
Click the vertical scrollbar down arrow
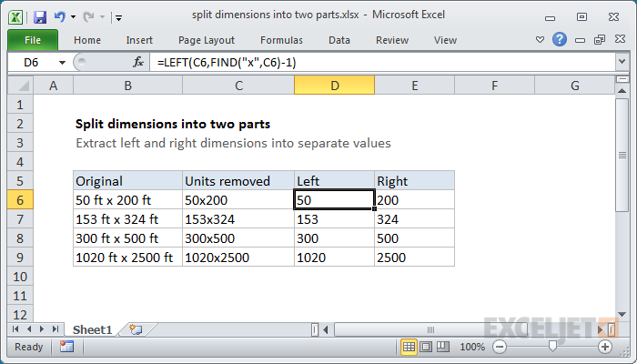[622, 314]
